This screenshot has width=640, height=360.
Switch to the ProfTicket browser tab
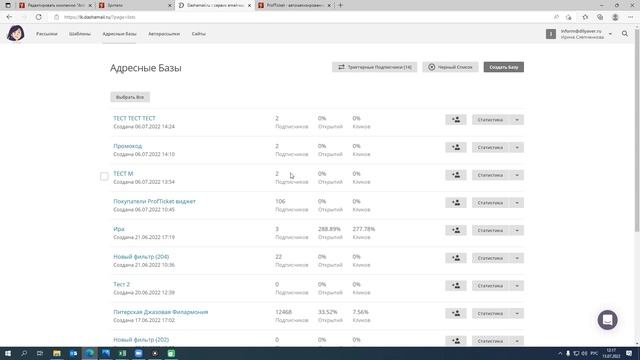pyautogui.click(x=294, y=5)
